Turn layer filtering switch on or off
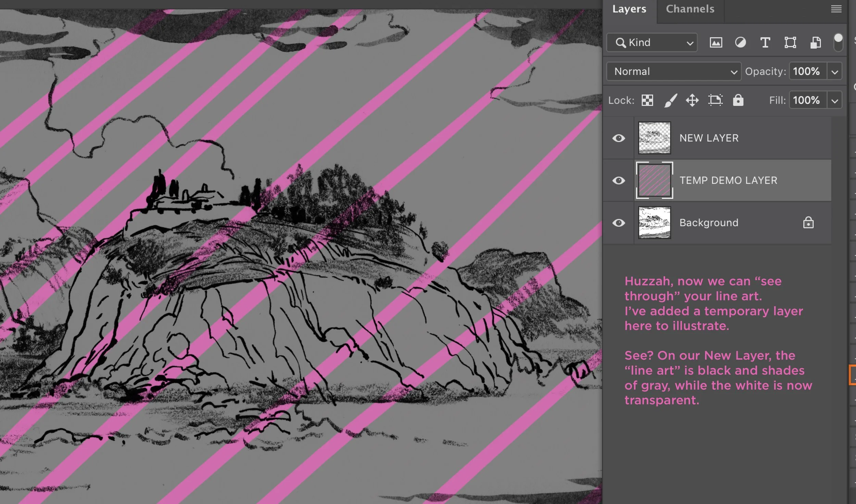This screenshot has height=504, width=856. [838, 43]
